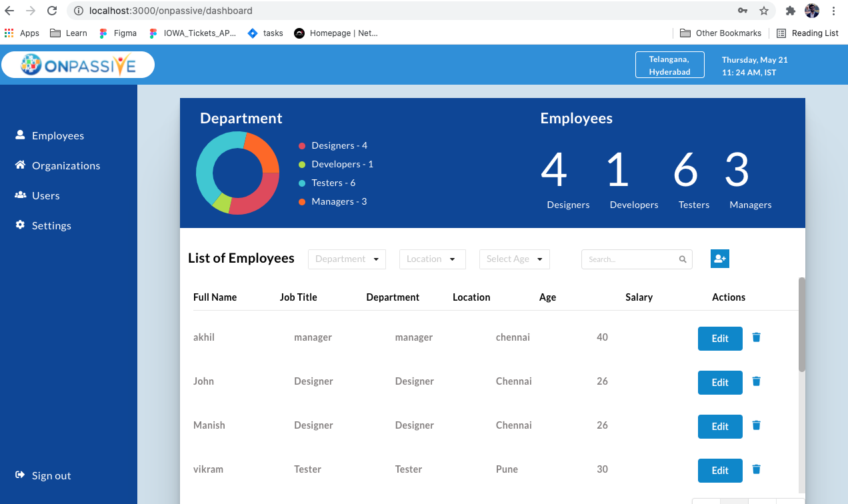Open the Users section via its people icon
The width and height of the screenshot is (848, 504).
19,195
